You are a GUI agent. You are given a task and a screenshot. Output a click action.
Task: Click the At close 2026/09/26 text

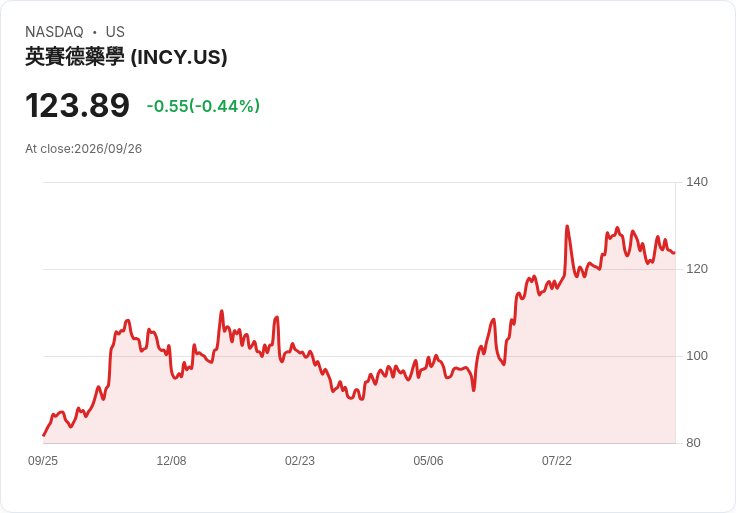tap(84, 149)
